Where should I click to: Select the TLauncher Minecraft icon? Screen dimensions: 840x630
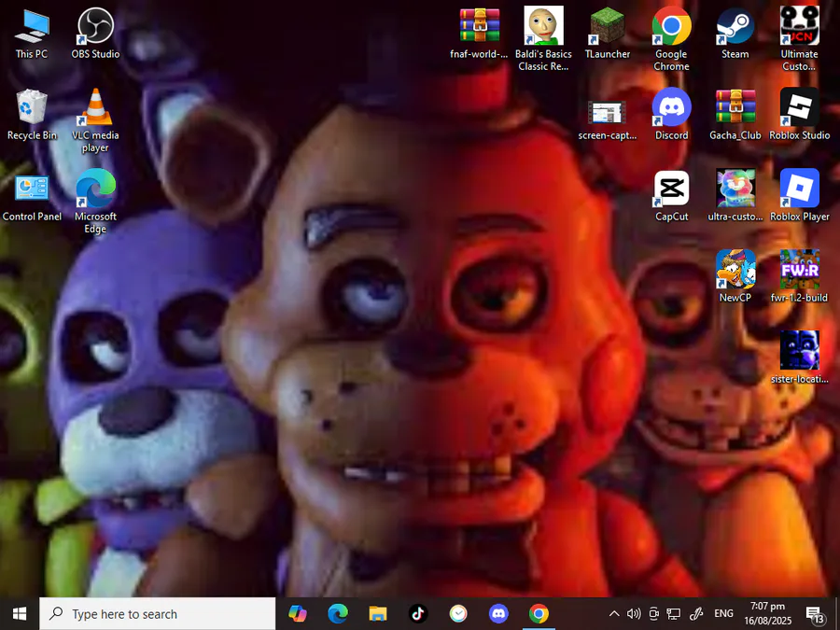pos(608,34)
